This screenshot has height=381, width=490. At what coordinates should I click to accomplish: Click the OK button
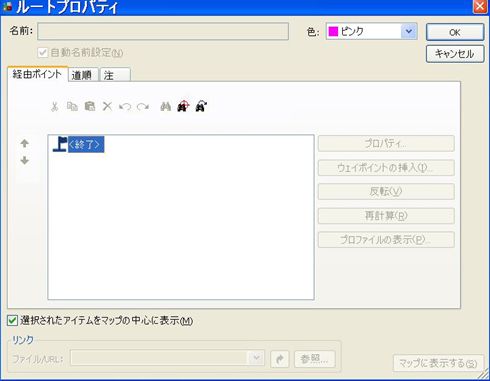pos(455,32)
